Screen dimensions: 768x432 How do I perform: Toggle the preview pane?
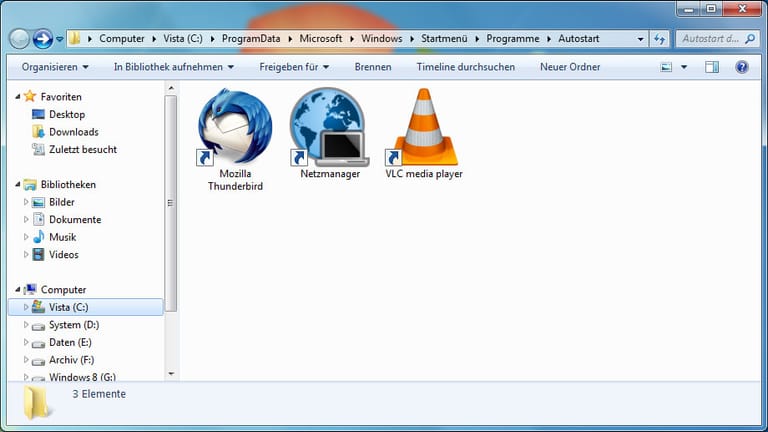tap(712, 67)
